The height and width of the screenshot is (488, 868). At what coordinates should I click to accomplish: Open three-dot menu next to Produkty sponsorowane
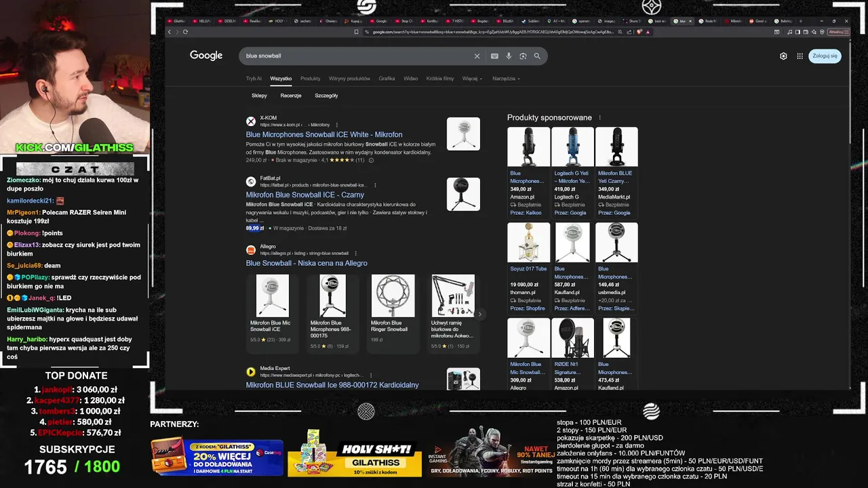599,118
